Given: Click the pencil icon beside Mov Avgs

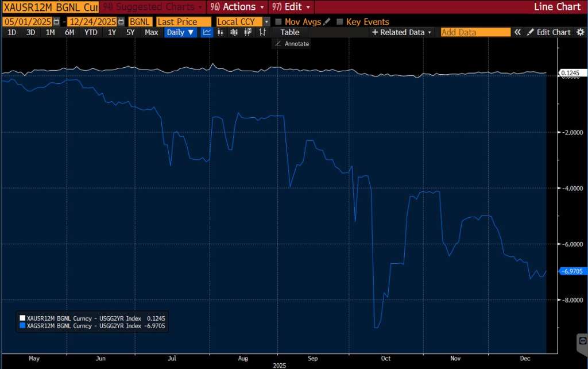Looking at the screenshot, I should pyautogui.click(x=327, y=22).
